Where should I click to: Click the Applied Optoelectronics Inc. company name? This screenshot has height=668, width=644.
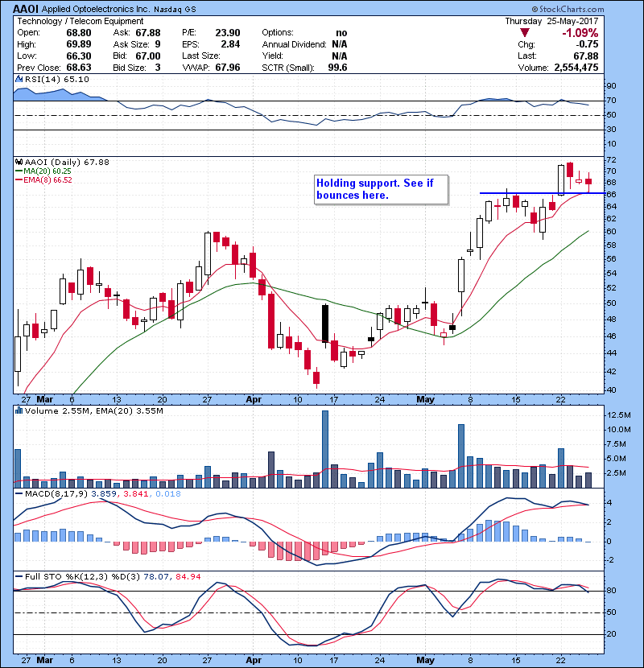96,9
